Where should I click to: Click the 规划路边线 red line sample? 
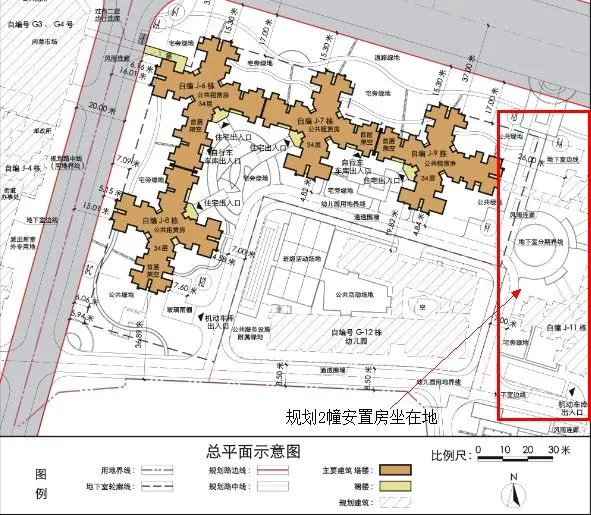[x=273, y=470]
